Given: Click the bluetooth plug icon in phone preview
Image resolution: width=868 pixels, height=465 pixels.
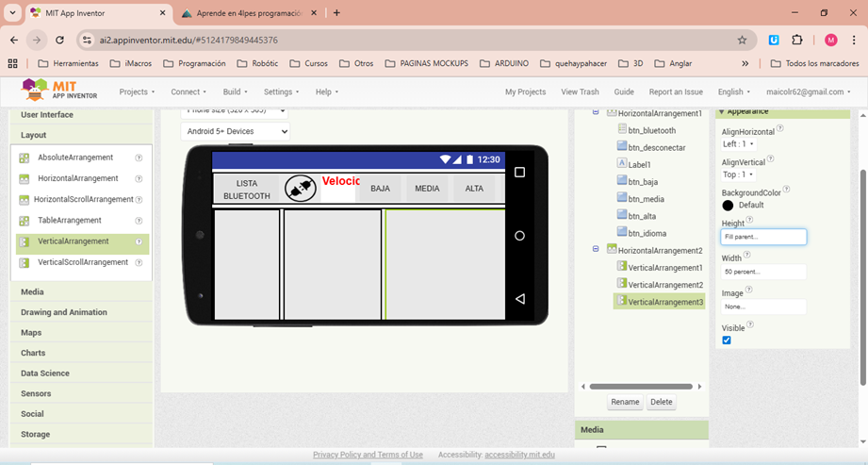Looking at the screenshot, I should click(301, 189).
